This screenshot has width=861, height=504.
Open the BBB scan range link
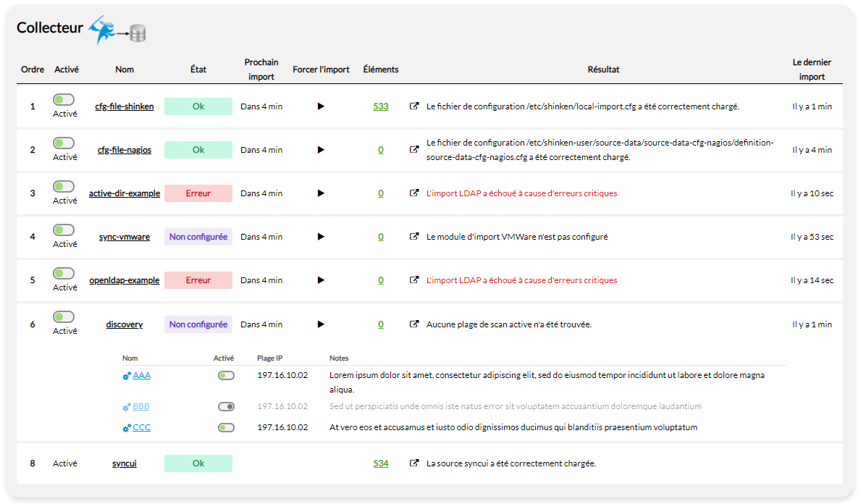tap(141, 407)
